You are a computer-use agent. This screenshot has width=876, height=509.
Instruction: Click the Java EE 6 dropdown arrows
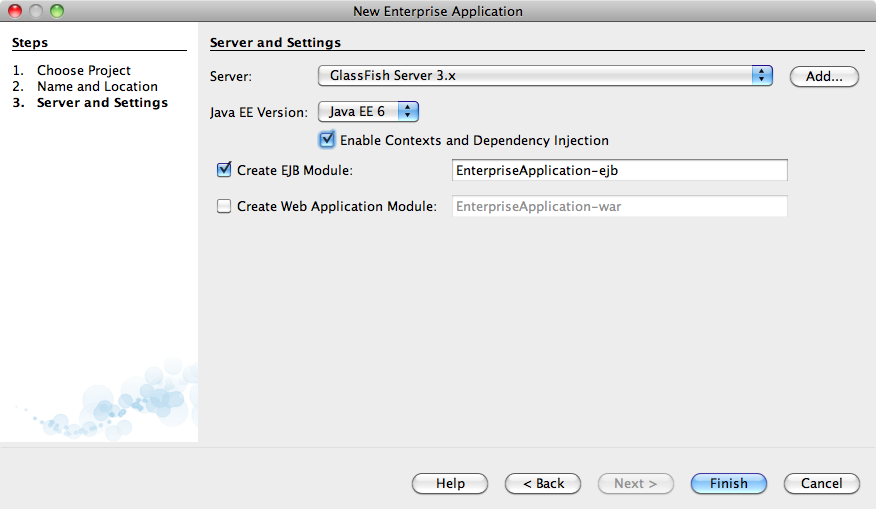tap(408, 112)
